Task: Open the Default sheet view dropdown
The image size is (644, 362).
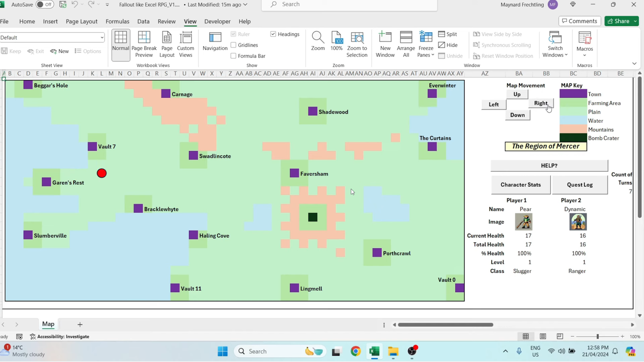Action: (103, 37)
